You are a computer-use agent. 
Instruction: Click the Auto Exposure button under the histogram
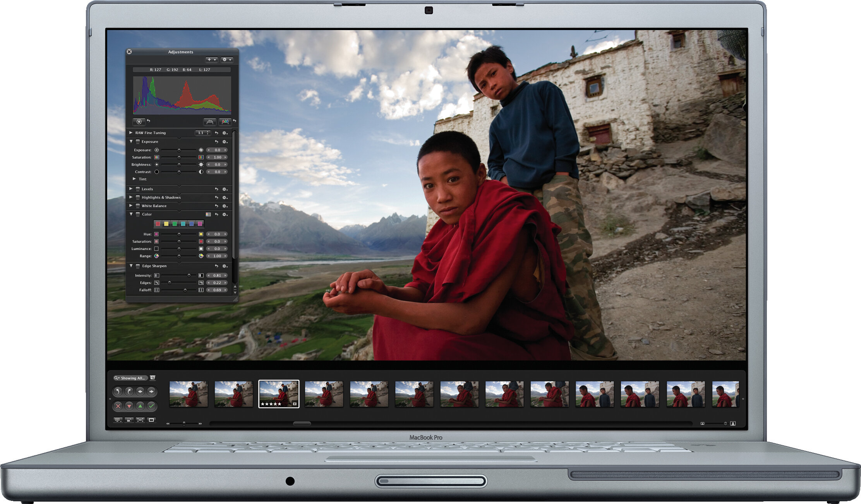coord(139,121)
